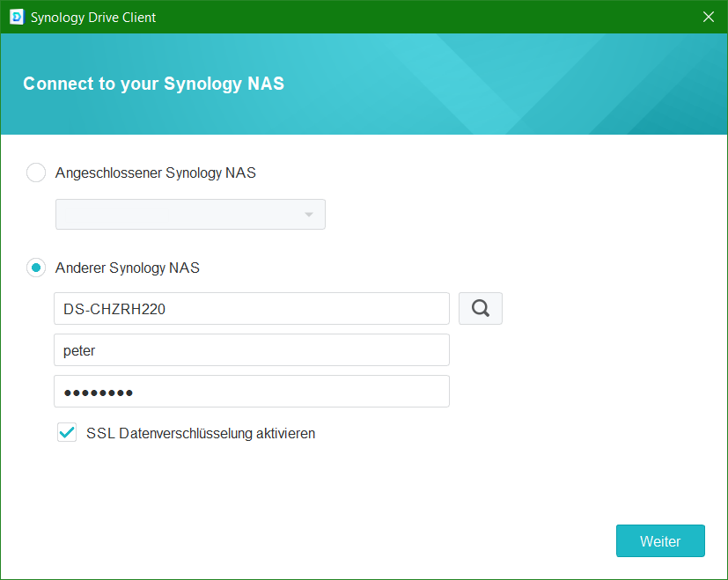Click 'Connect to your Synology NAS' heading
Screen dimensions: 728x580
(153, 84)
